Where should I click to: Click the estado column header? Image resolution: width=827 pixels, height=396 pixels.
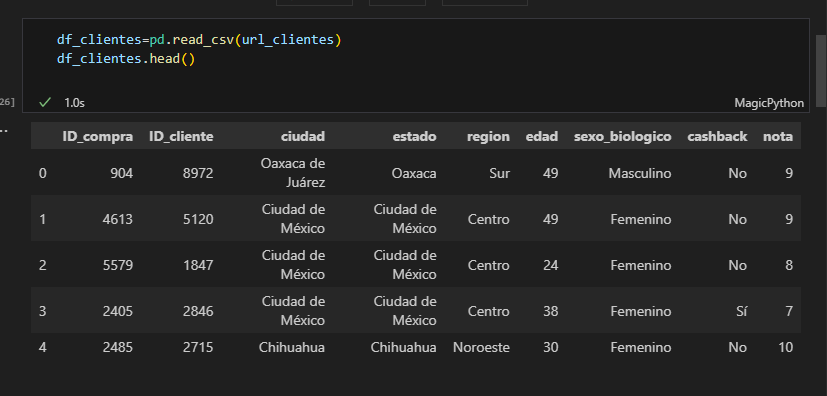415,137
